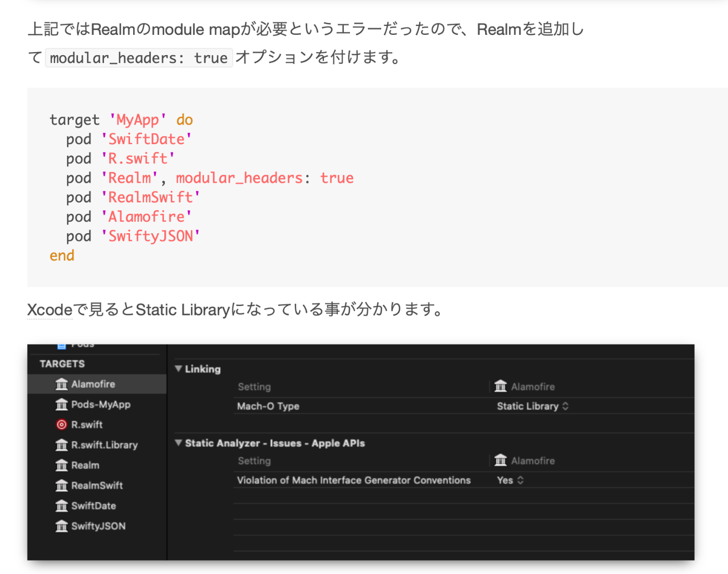Click Alamofire column icon under Static Analyzer

point(501,460)
